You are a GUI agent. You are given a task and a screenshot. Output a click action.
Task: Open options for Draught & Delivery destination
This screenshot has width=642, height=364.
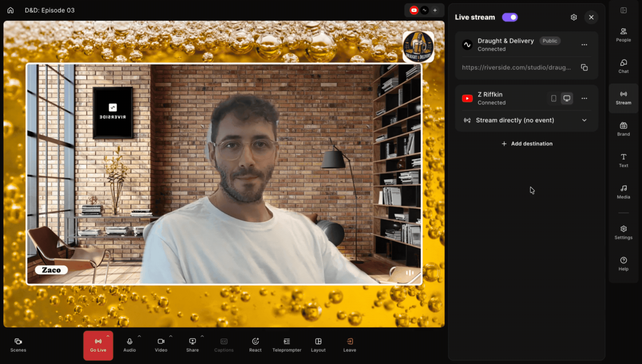coord(584,45)
